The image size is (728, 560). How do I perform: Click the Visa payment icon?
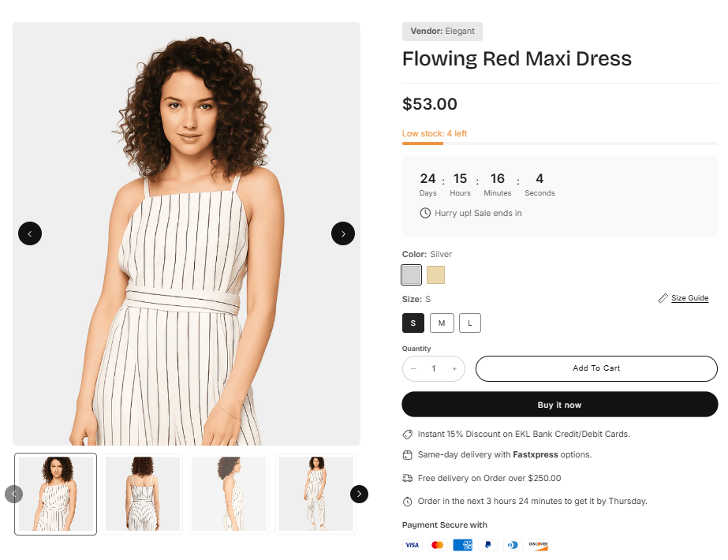(412, 545)
